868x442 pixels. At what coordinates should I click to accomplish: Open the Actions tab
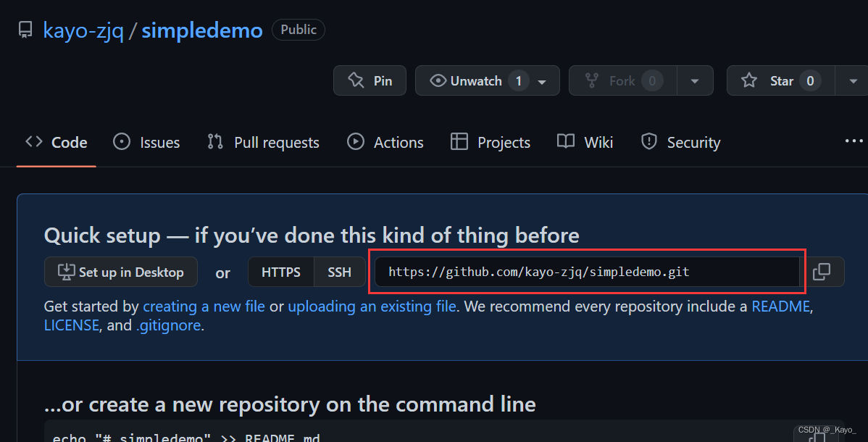pyautogui.click(x=400, y=141)
